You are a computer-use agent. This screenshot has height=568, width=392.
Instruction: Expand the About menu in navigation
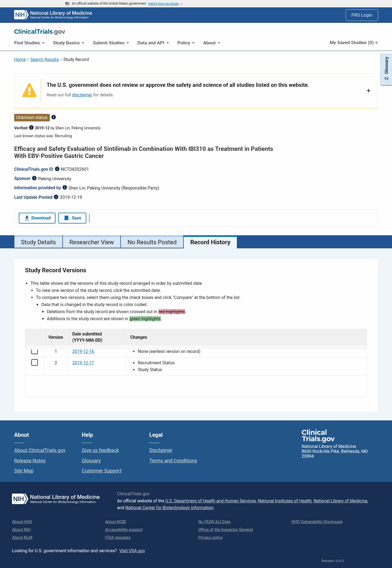(212, 43)
